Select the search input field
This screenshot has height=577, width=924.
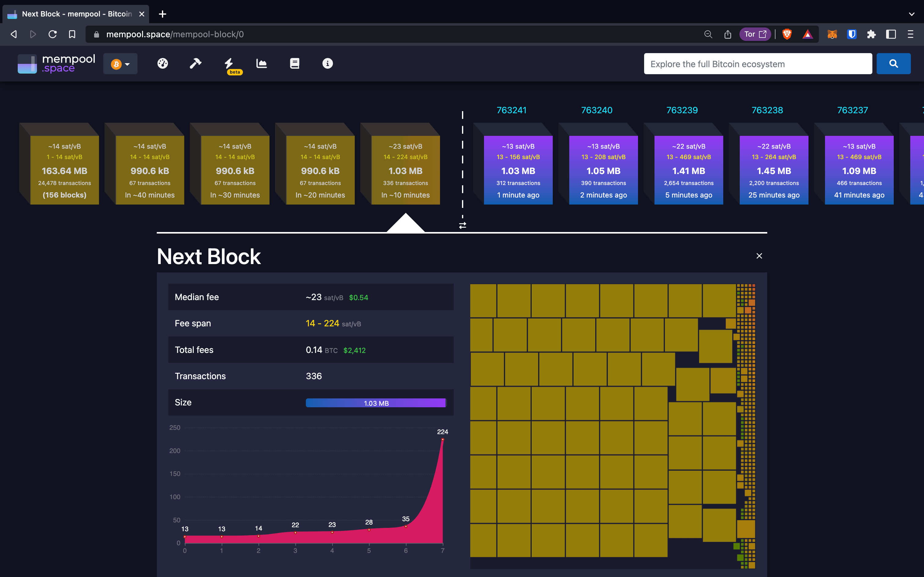tap(758, 64)
